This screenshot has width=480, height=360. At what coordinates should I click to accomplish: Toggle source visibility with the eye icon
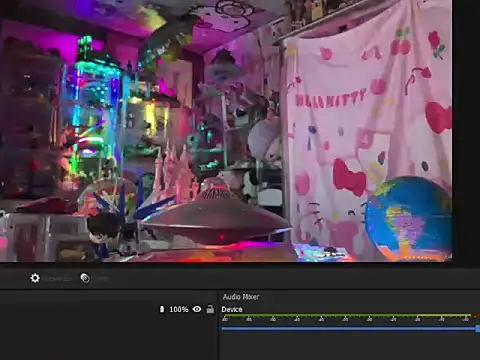point(197,309)
